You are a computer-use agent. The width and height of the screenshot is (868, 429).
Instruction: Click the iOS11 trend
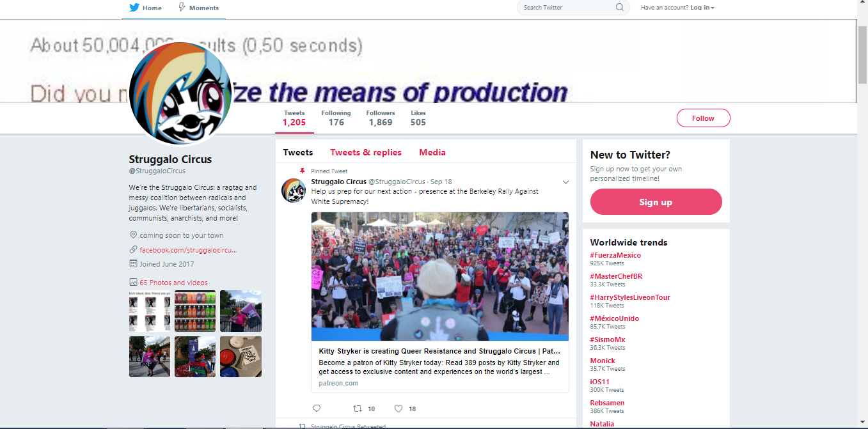pos(599,382)
